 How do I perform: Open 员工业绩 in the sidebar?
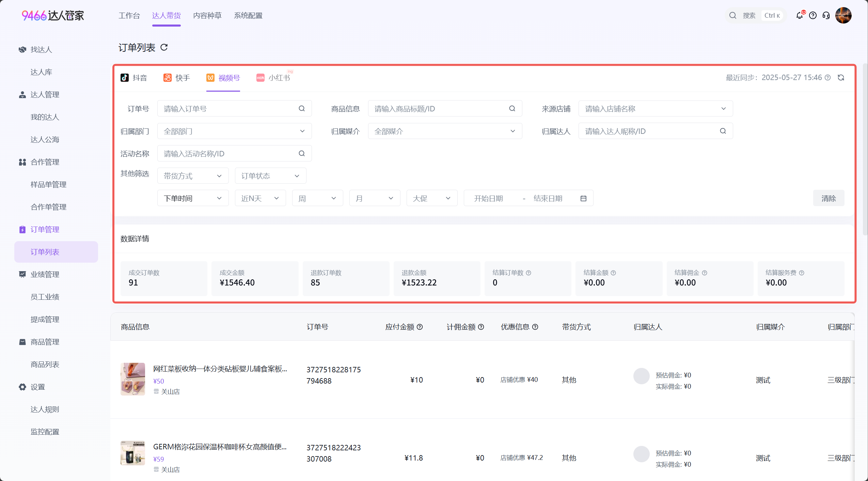point(45,297)
